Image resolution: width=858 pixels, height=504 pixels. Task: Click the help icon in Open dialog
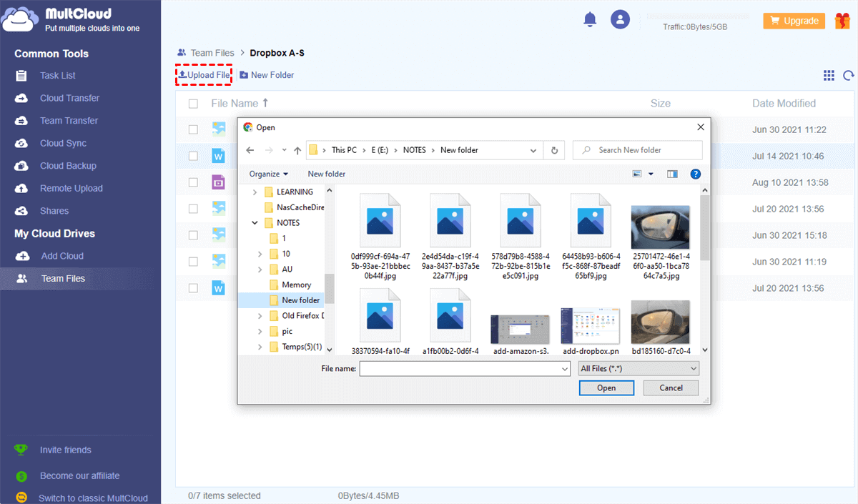coord(695,174)
